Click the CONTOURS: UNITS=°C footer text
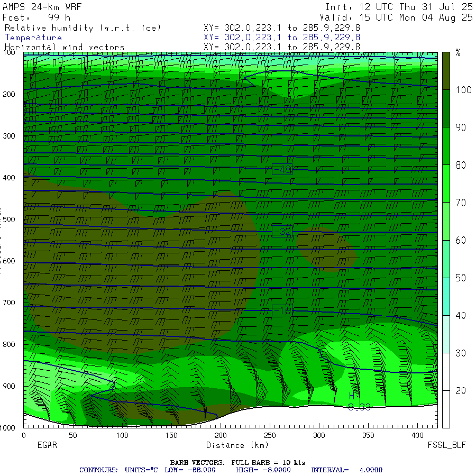Viewport: 476px width, 476px height. pos(118,470)
